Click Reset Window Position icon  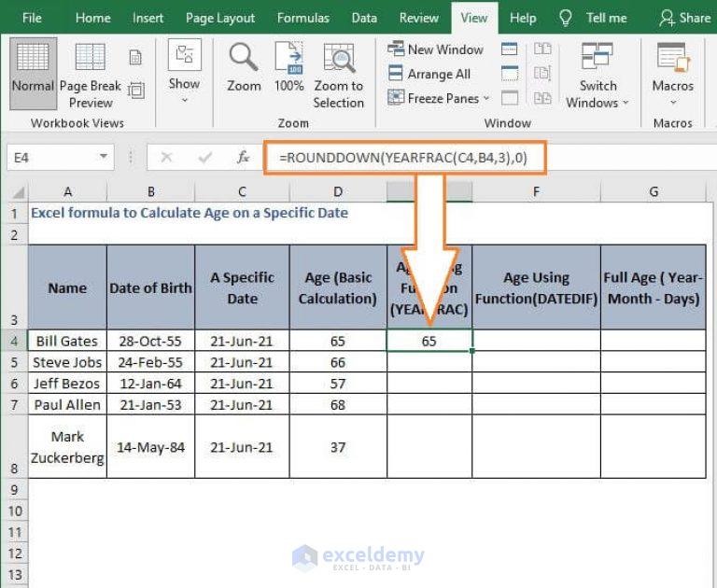[x=542, y=98]
